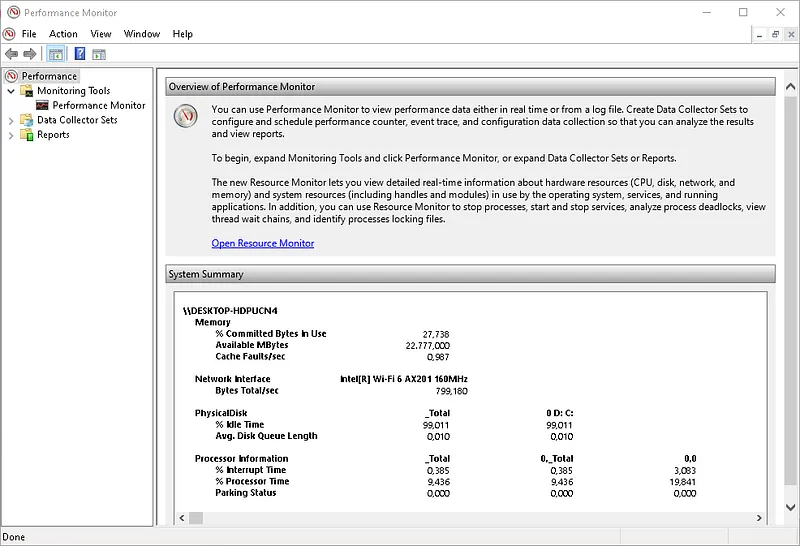
Task: Click the Data Collector Sets folder icon
Action: pyautogui.click(x=27, y=120)
